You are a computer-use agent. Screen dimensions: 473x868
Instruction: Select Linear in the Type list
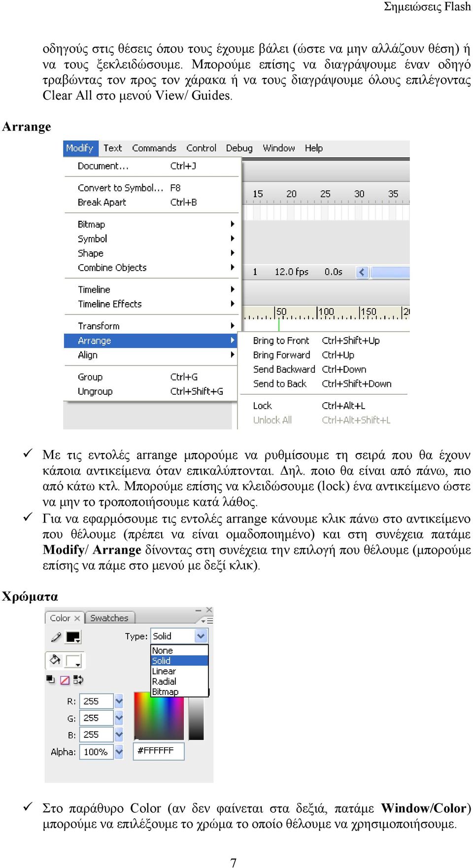180,671
